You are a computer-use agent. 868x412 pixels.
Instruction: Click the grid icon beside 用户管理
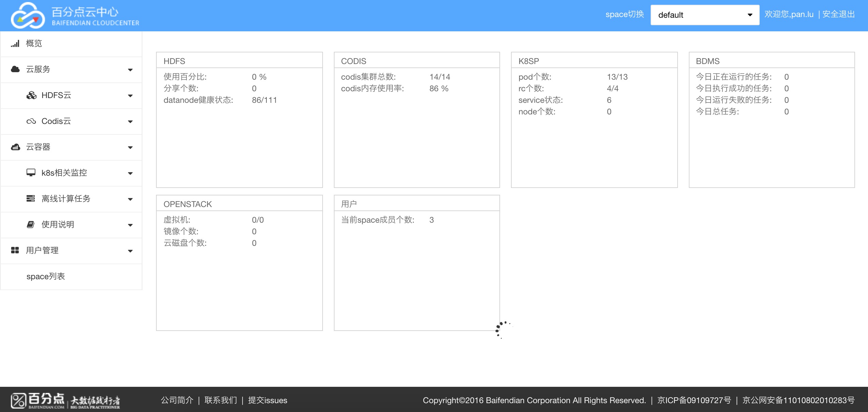pos(15,250)
